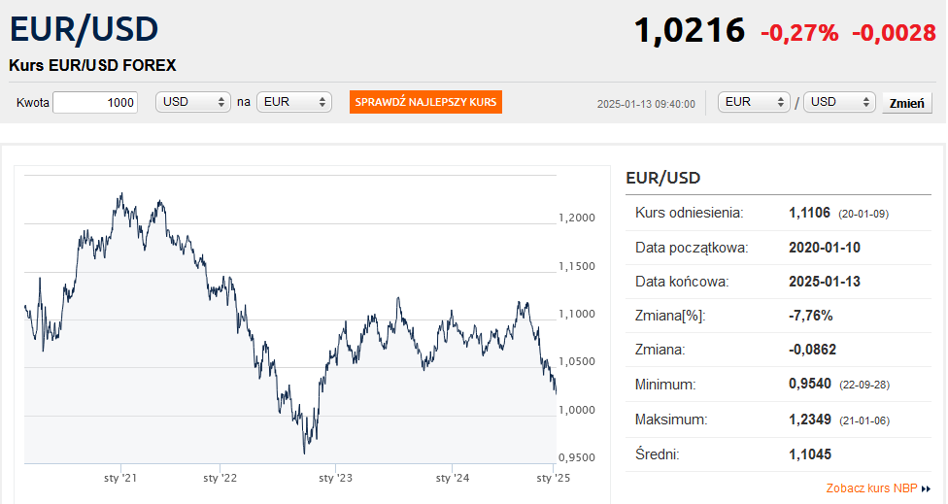Expand the USD quote pair selector
The height and width of the screenshot is (504, 948).
839,102
